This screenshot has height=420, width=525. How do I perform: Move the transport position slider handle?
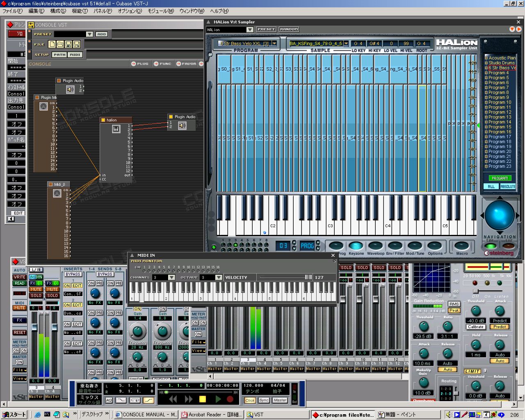[x=166, y=392]
